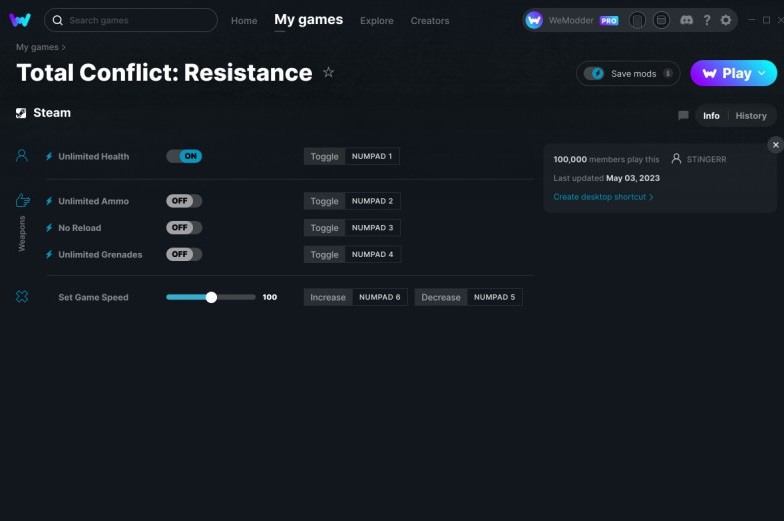Click the phone-shaped icon in the header

coord(636,20)
